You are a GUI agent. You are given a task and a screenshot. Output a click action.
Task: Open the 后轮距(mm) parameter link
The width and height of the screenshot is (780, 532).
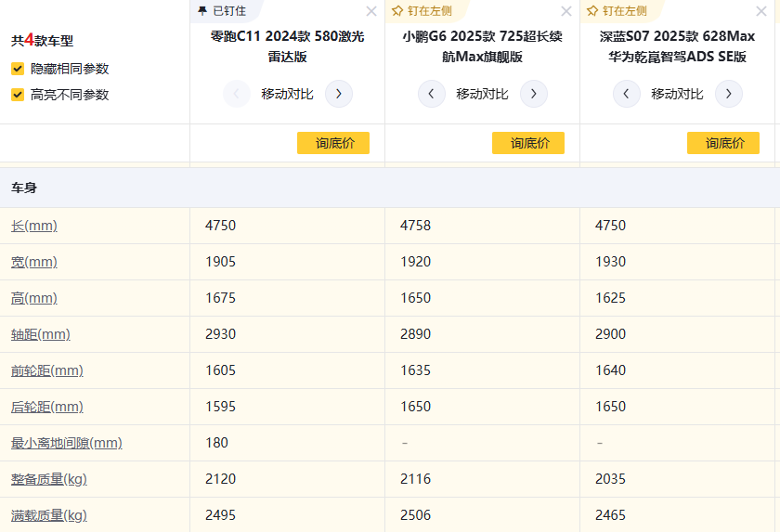pos(46,408)
